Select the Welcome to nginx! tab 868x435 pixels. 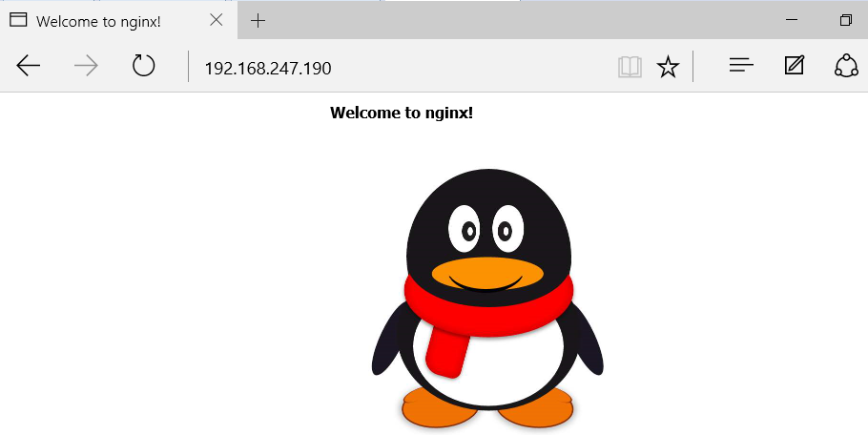(x=118, y=20)
